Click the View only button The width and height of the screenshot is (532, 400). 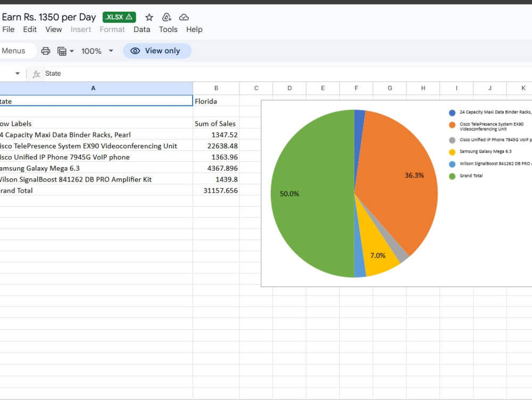coord(157,51)
